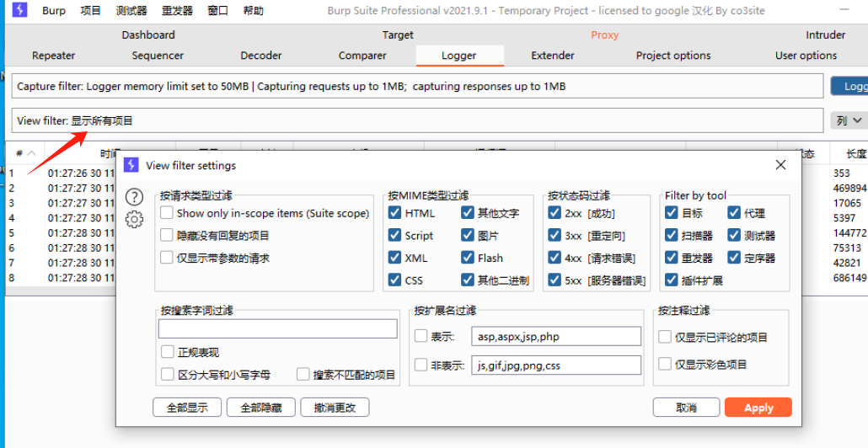Enable 仅显示已评论的项目 checkbox

[x=665, y=337]
